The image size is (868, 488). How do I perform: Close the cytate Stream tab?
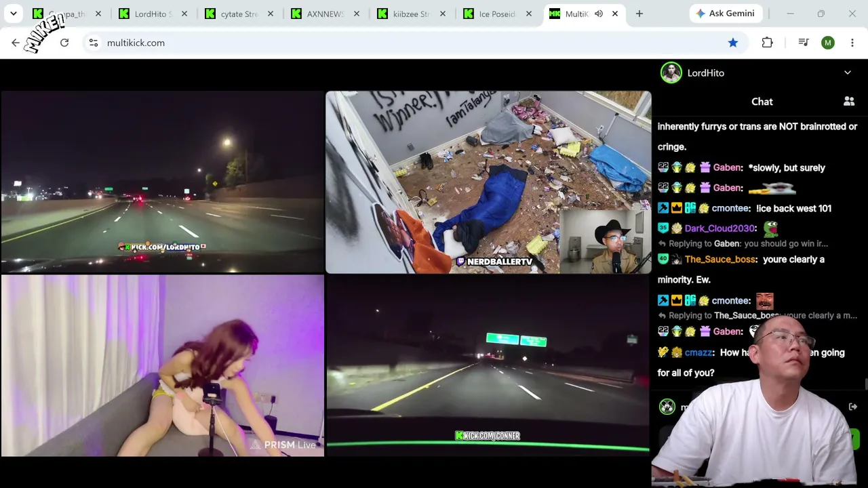[x=271, y=14]
